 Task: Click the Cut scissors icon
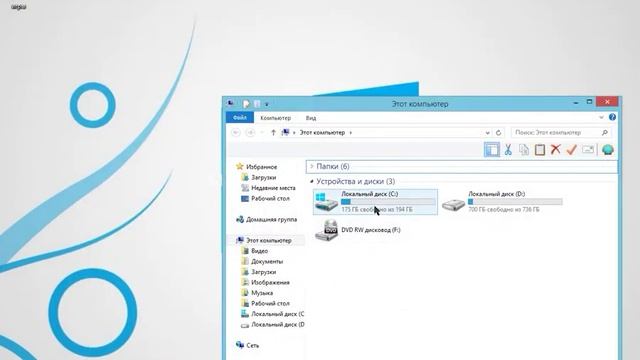(x=508, y=150)
